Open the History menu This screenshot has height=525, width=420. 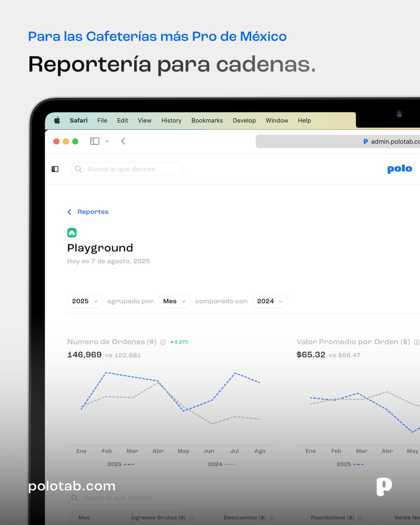[x=171, y=120]
